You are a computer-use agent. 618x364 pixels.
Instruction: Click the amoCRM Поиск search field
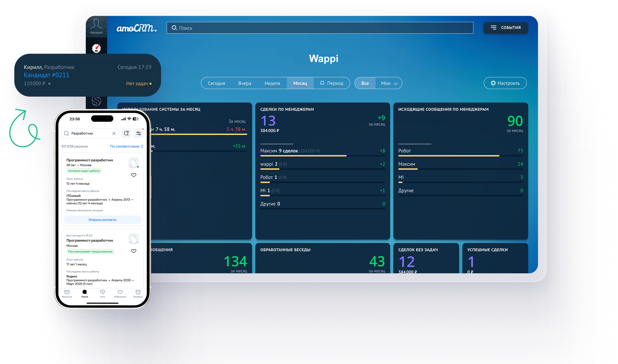[x=320, y=28]
